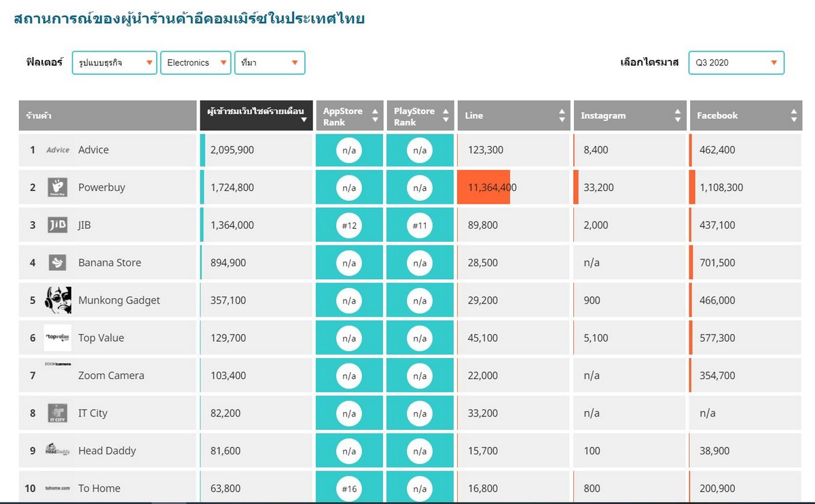The image size is (815, 504).
Task: Select Advice visitors value 2,095,900
Action: 232,150
